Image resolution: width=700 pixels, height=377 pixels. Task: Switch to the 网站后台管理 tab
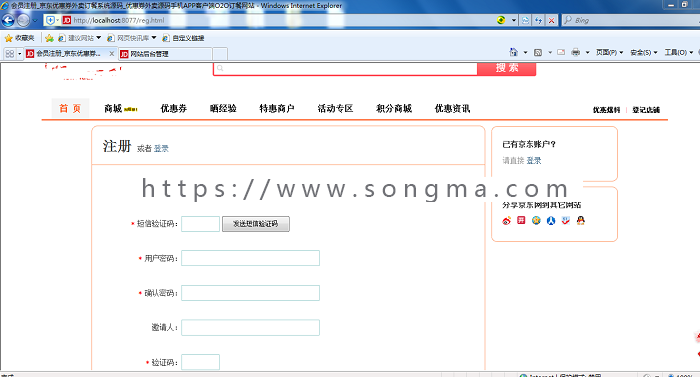[164, 54]
